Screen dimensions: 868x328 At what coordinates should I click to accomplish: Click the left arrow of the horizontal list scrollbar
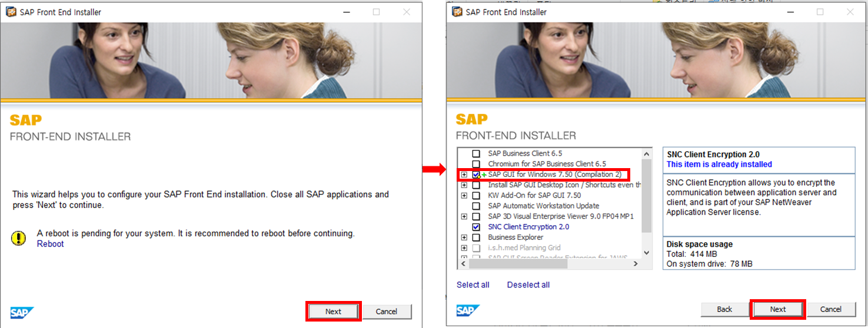click(463, 265)
